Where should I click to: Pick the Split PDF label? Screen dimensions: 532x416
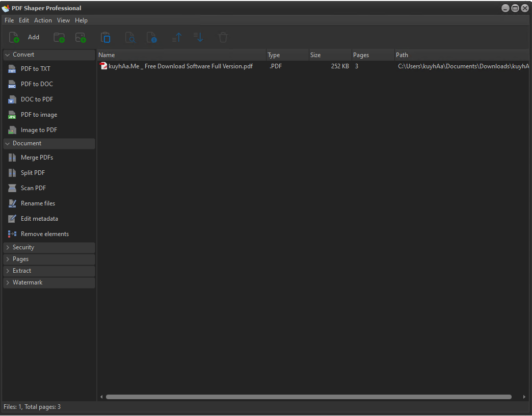click(33, 173)
